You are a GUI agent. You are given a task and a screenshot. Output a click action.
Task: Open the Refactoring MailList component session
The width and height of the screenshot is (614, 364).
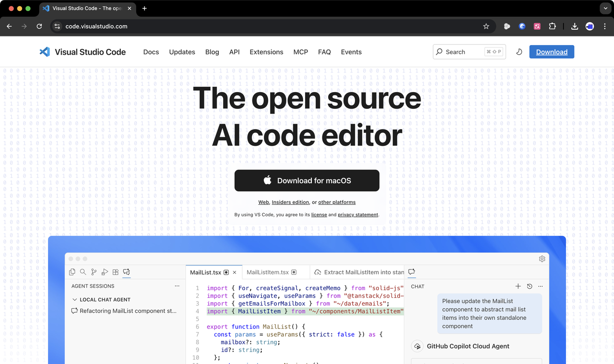pyautogui.click(x=124, y=311)
